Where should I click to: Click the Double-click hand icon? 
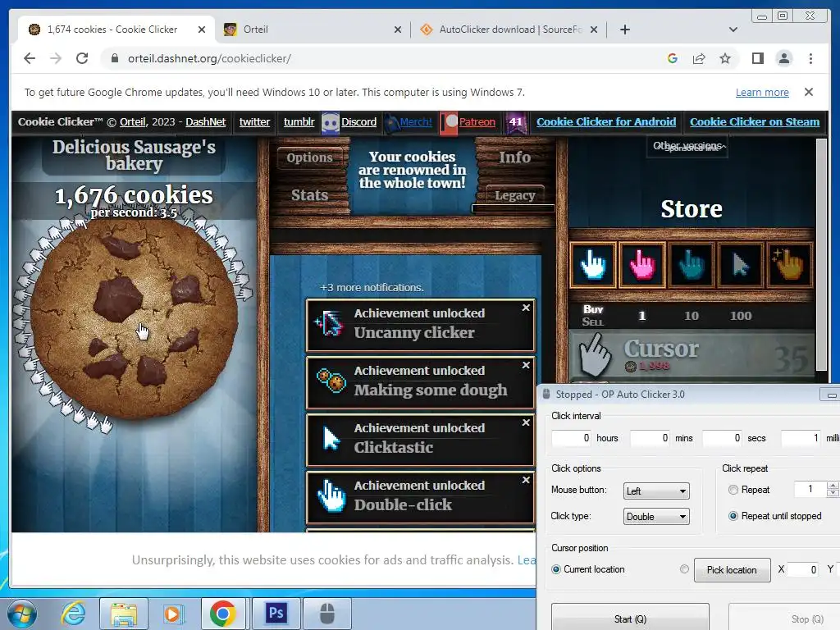click(331, 496)
